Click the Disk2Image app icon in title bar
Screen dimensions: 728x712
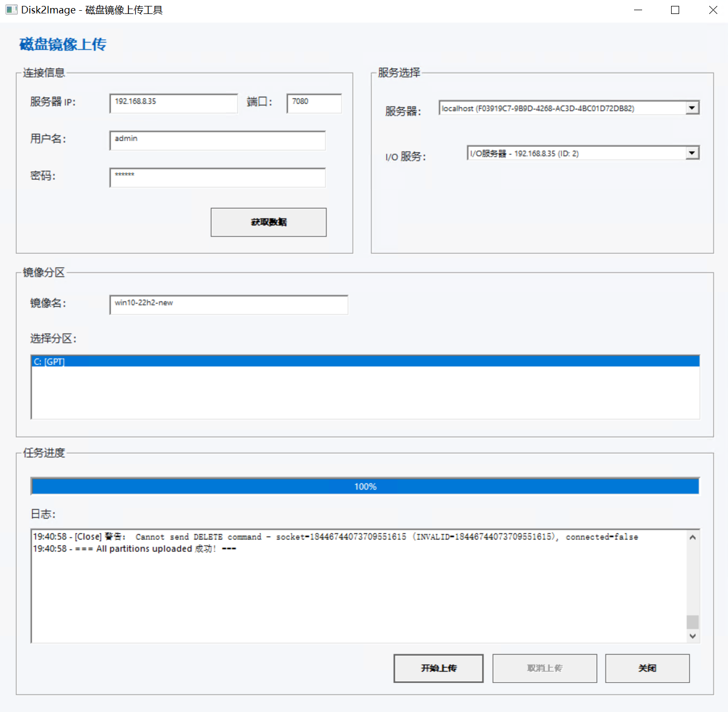[x=11, y=10]
